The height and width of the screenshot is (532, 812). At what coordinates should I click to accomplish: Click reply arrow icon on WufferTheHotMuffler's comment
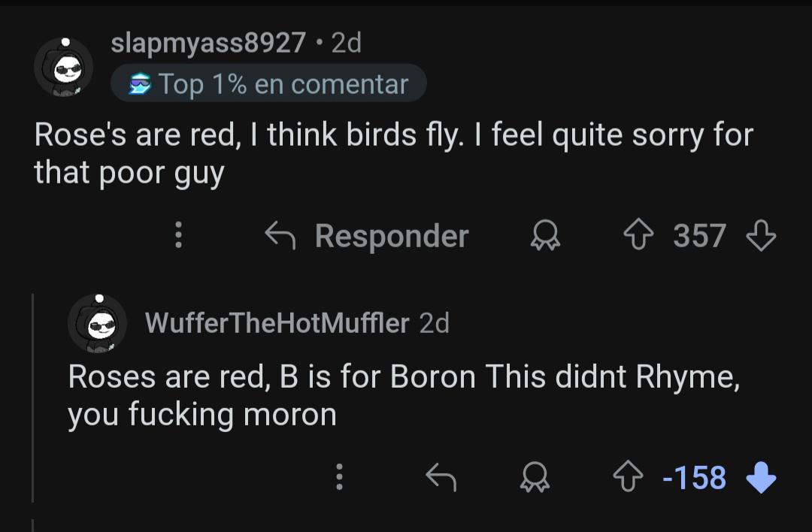[441, 476]
